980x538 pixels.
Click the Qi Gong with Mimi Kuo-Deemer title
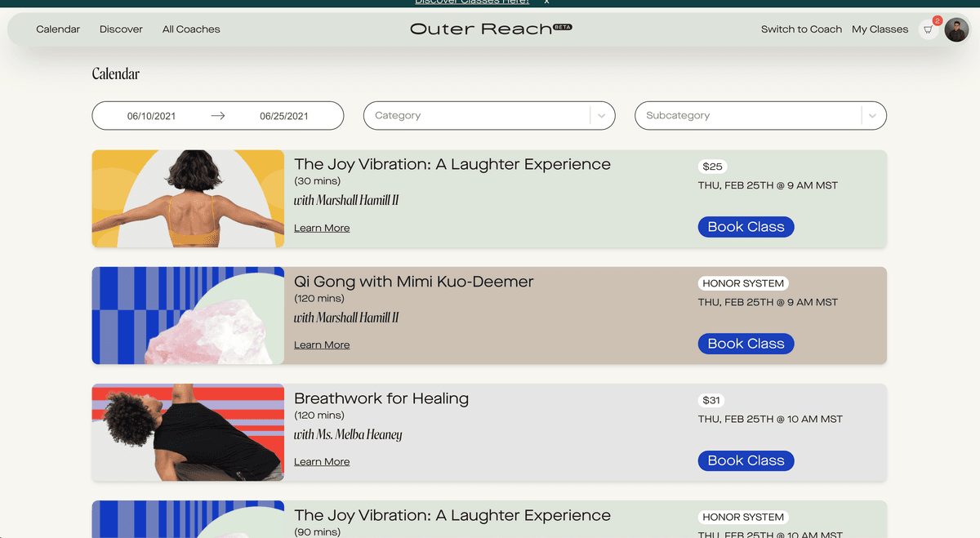click(414, 282)
